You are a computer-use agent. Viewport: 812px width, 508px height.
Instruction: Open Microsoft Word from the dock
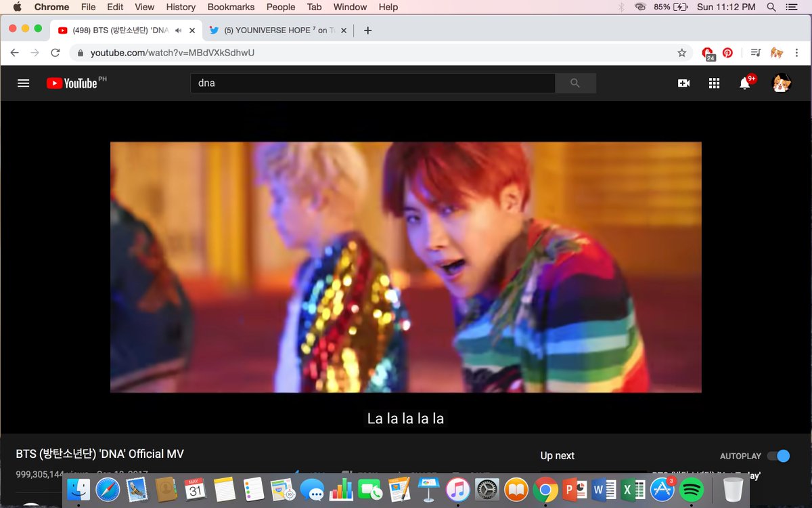pyautogui.click(x=604, y=488)
